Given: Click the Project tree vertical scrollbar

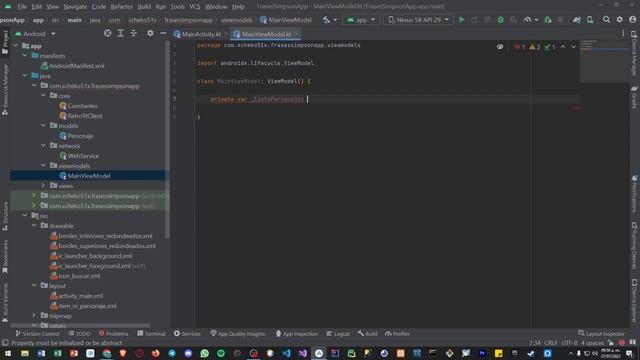Looking at the screenshot, I should (x=167, y=139).
